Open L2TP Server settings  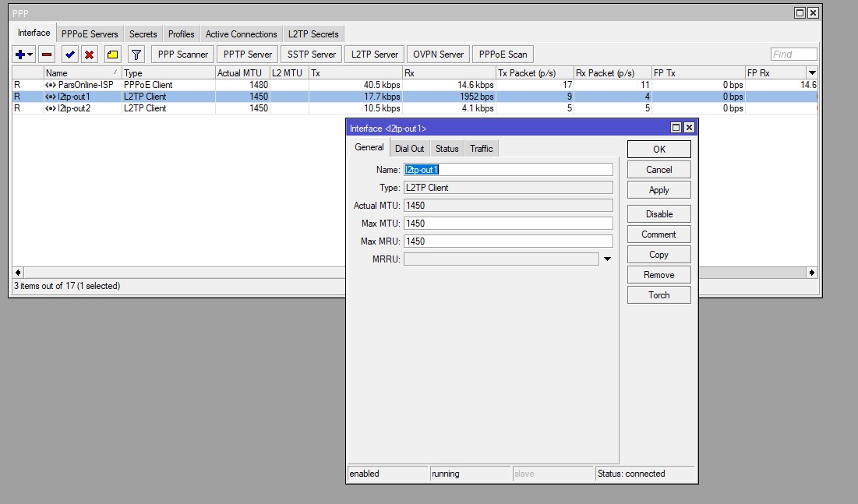pos(375,55)
